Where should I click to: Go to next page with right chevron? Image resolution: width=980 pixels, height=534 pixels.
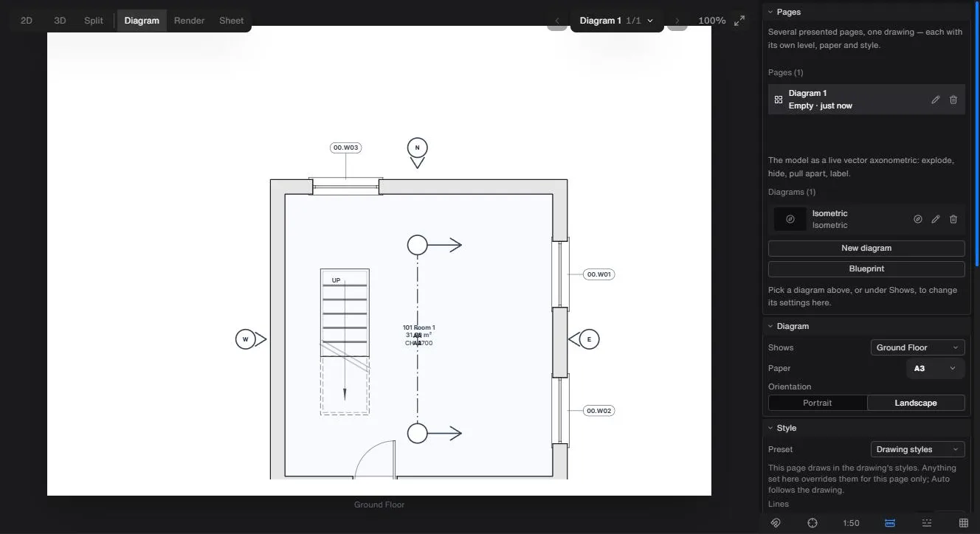click(x=677, y=21)
